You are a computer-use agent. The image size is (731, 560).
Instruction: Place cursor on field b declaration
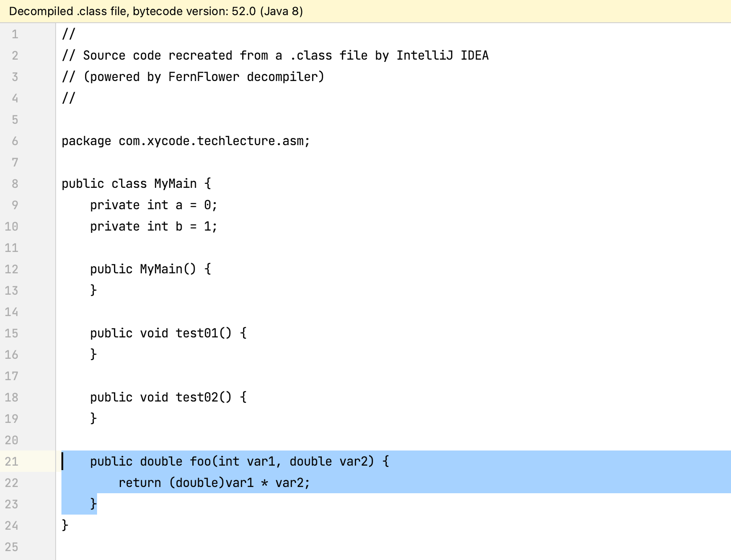pos(179,227)
